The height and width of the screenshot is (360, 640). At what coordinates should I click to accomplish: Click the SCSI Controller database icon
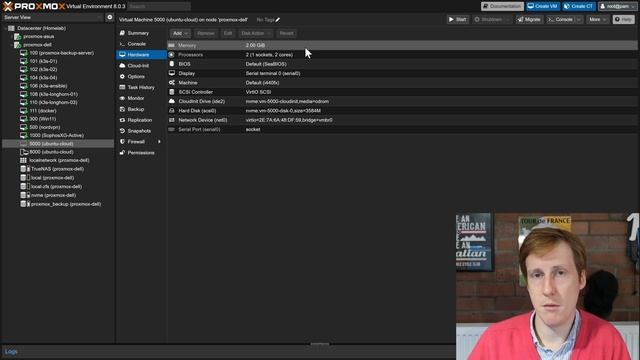click(171, 92)
